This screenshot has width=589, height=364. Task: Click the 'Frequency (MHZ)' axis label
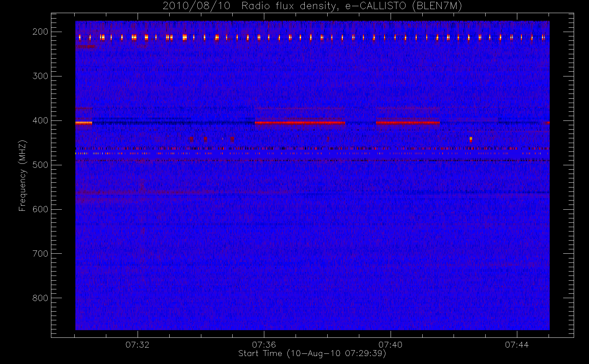click(23, 175)
